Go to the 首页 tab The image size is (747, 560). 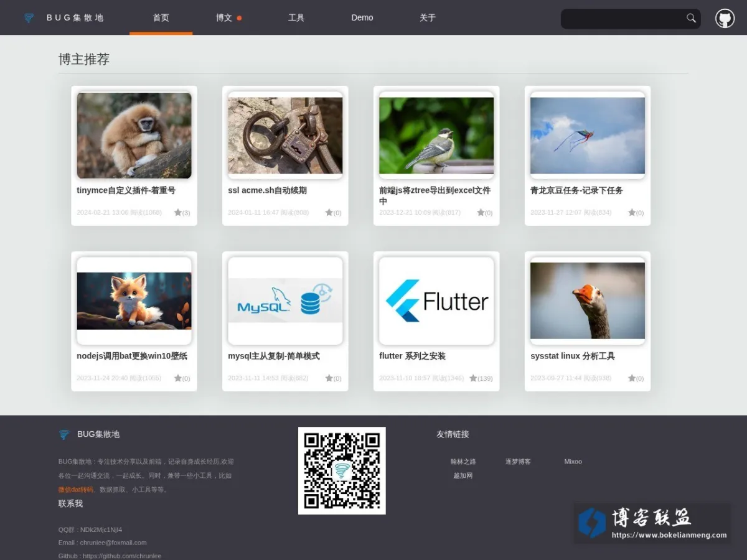pyautogui.click(x=161, y=17)
